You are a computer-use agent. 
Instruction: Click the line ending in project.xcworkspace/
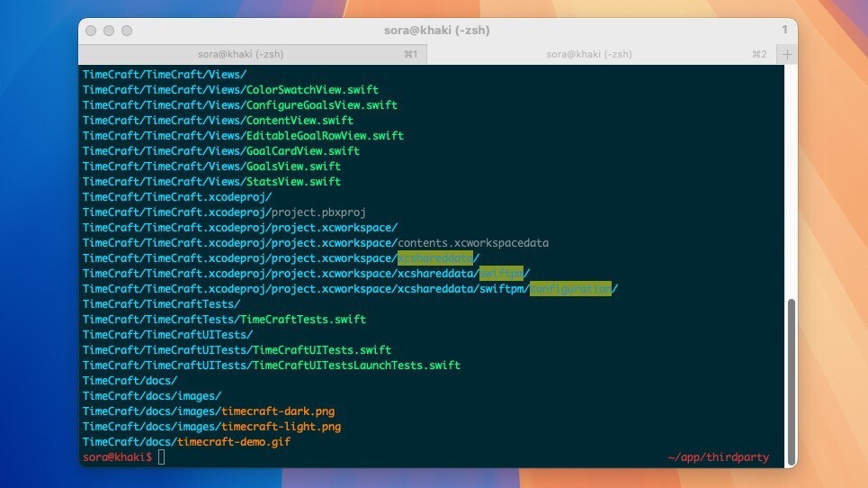(239, 228)
